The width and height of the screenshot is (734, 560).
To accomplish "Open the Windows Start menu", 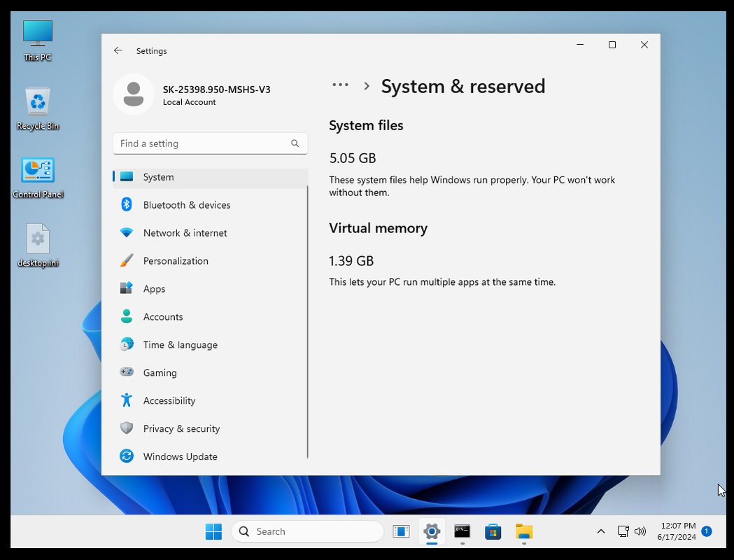I will click(x=214, y=531).
